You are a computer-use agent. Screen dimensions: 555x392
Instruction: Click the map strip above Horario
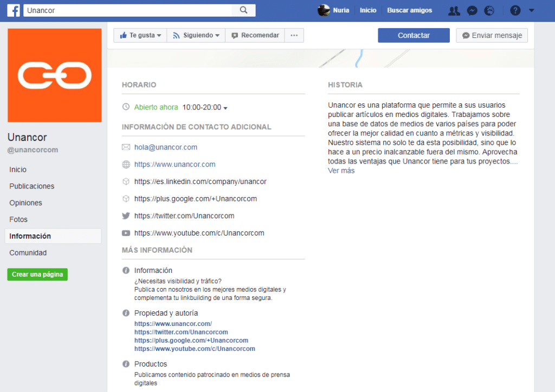point(320,58)
